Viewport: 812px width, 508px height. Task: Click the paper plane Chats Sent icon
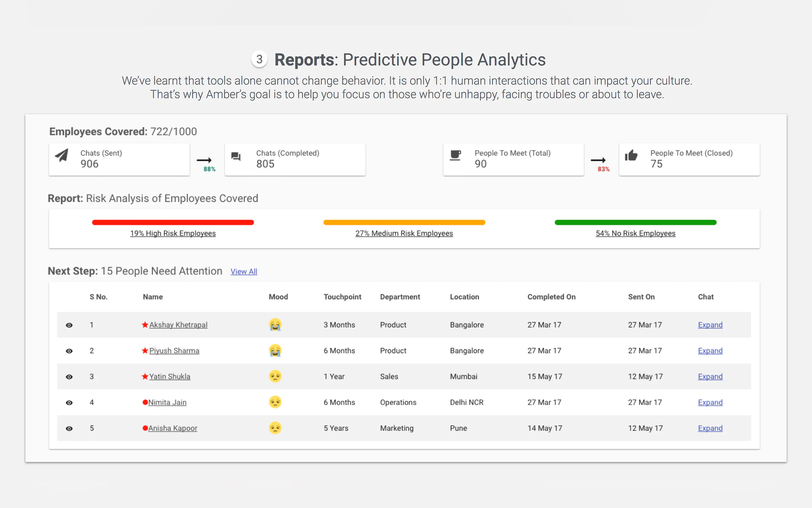click(x=62, y=155)
